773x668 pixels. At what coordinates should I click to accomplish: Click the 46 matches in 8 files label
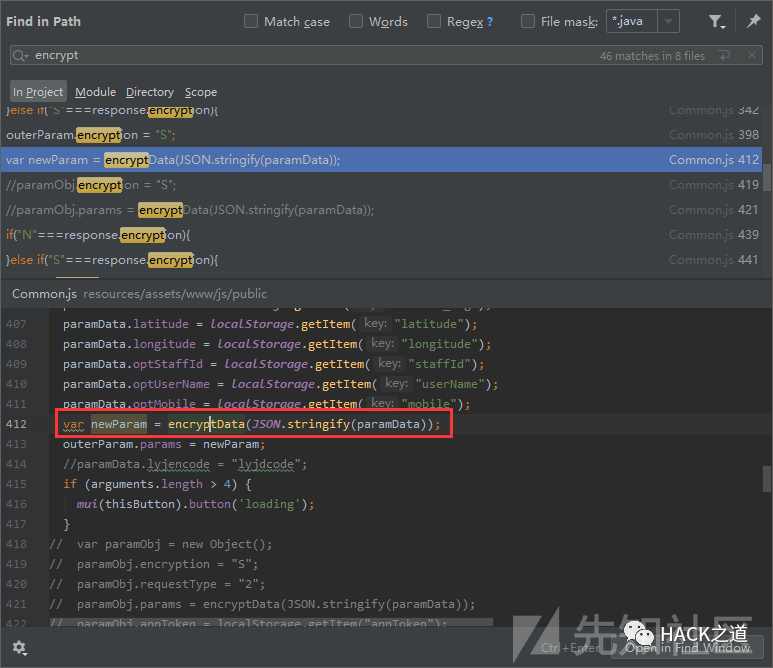pos(652,56)
